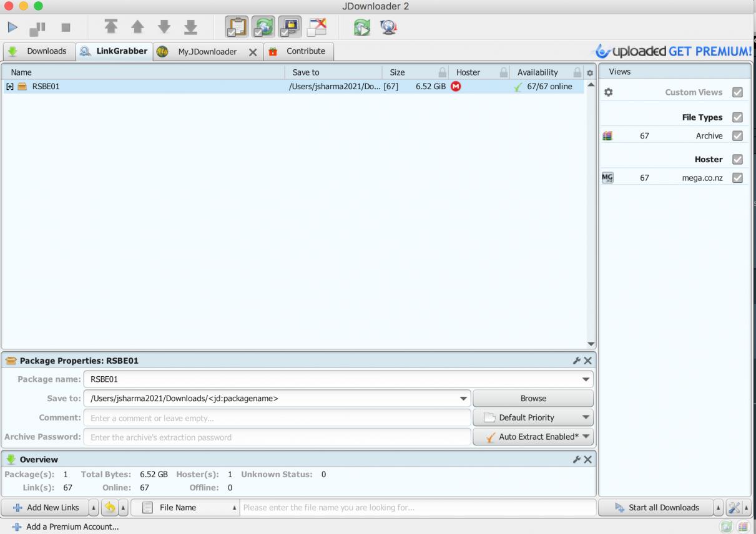Click the yellow undo/reset icon
This screenshot has width=756, height=534.
[x=109, y=508]
